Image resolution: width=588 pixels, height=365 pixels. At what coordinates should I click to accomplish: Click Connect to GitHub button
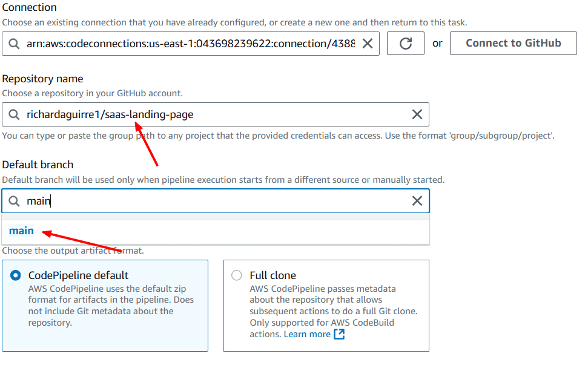[514, 43]
